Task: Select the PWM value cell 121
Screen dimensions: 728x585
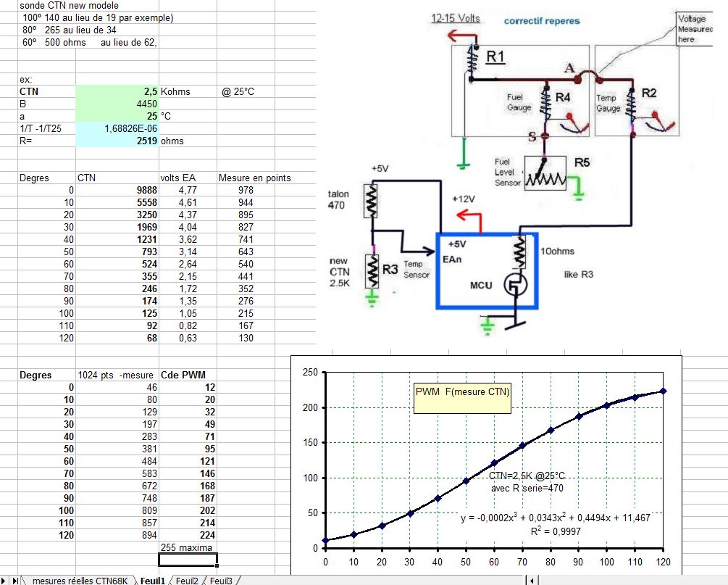Action: 188,461
